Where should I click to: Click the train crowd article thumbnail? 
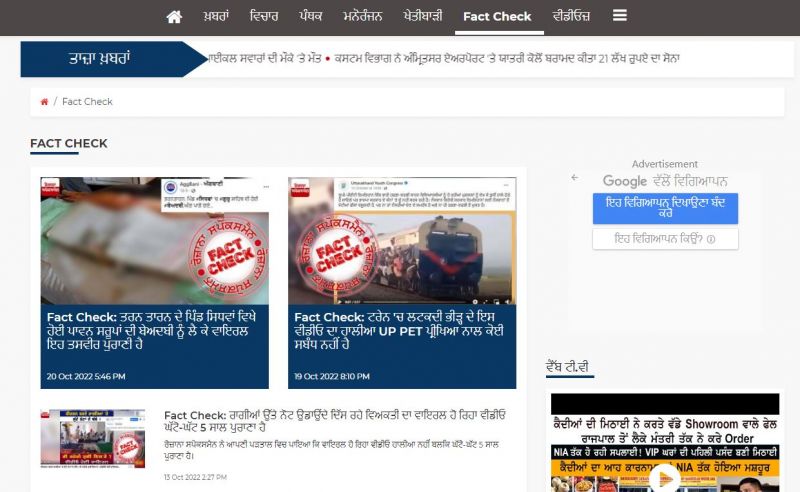402,240
